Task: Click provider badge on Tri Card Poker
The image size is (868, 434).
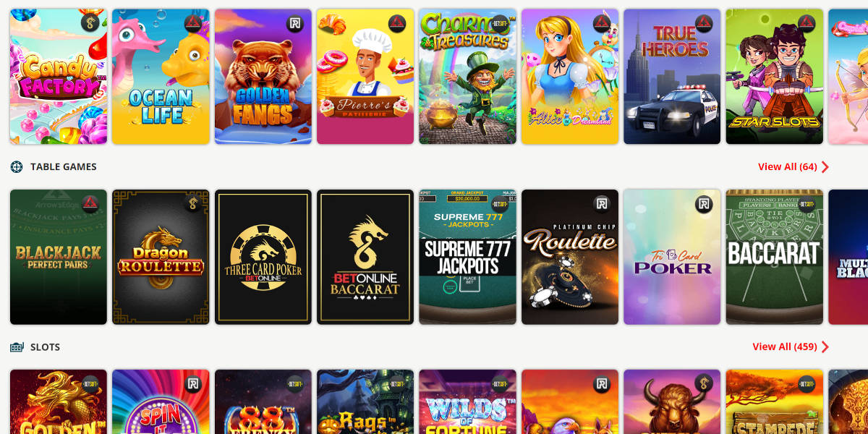Action: [704, 204]
